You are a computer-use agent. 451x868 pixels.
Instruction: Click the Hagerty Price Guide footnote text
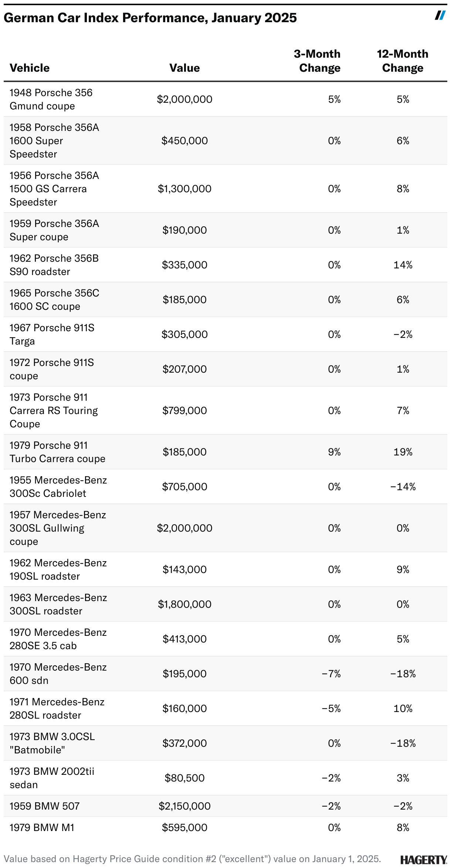pos(192,859)
